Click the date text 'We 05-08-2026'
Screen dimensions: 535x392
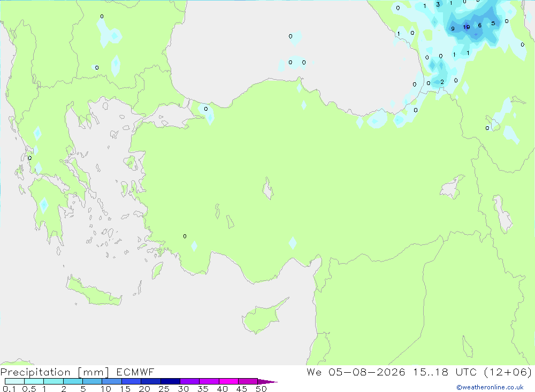tap(356, 372)
